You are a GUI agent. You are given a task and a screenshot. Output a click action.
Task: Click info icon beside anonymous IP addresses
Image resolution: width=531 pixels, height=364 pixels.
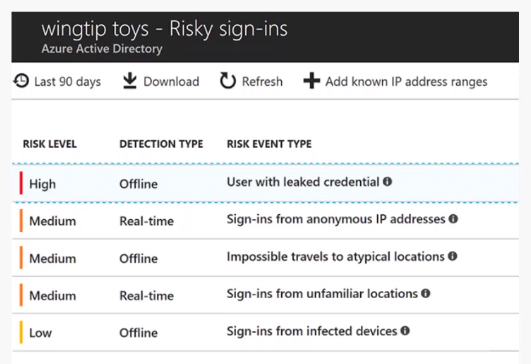tap(453, 219)
